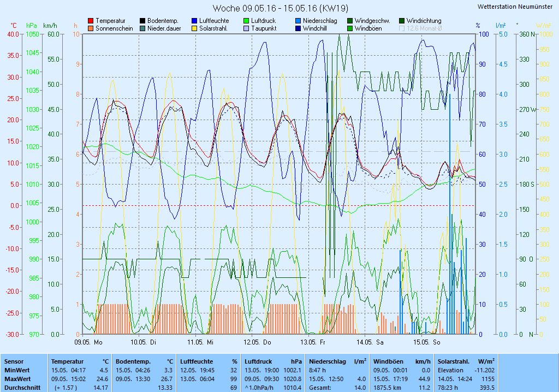Click the Temperatur maximum value 24.6
The image size is (559, 392).
(x=102, y=379)
